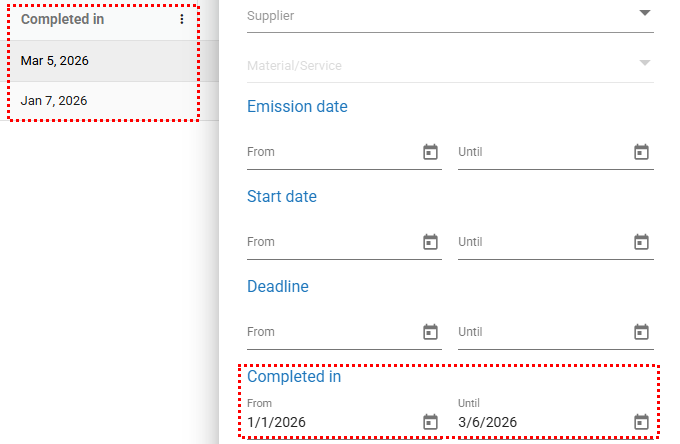Edit the Completed in From date 1/1/2026
This screenshot has height=444, width=680.
tap(330, 422)
